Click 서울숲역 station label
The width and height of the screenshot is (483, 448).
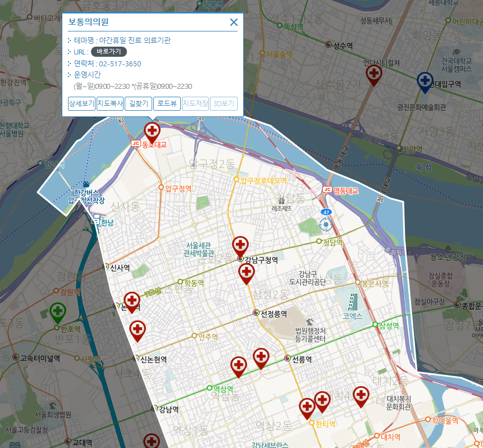[279, 55]
